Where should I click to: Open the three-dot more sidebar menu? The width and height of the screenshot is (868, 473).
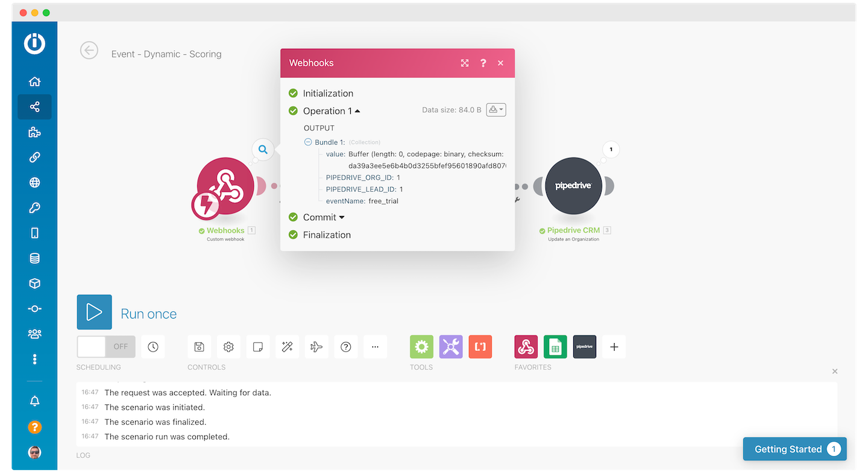[x=34, y=359]
